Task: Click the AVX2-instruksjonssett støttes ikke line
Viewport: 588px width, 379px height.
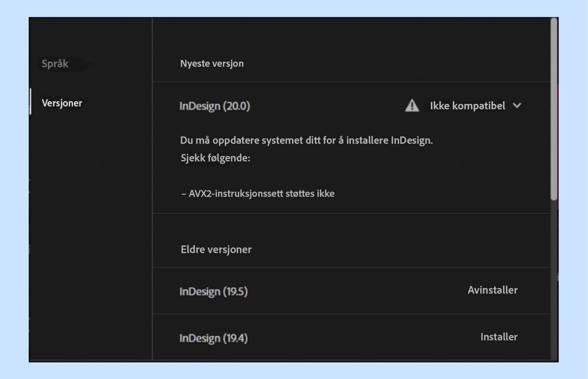Action: (258, 194)
